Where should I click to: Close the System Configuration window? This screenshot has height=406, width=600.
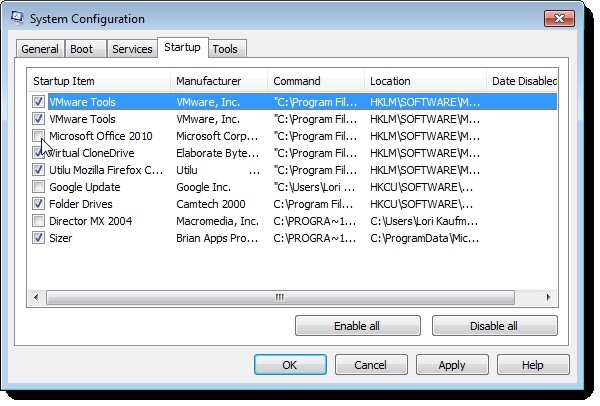[x=561, y=17]
